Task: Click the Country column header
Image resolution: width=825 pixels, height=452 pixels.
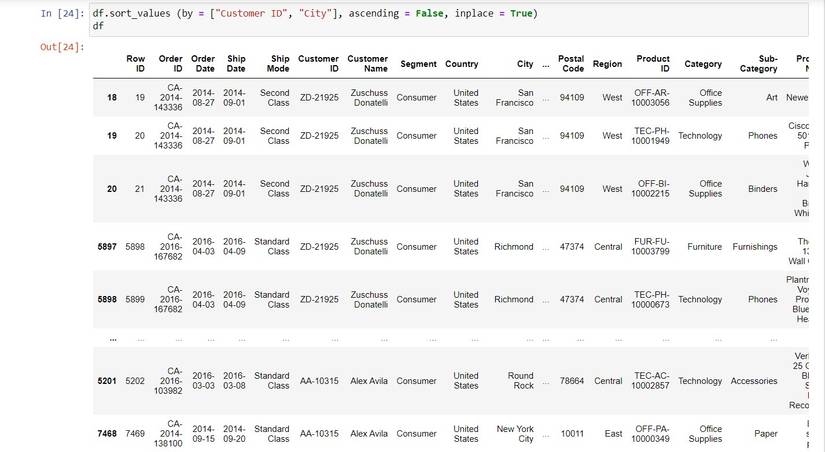Action: [461, 64]
